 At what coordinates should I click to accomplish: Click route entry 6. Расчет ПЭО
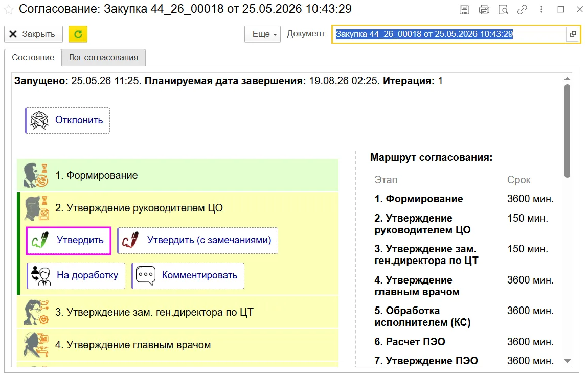(410, 342)
